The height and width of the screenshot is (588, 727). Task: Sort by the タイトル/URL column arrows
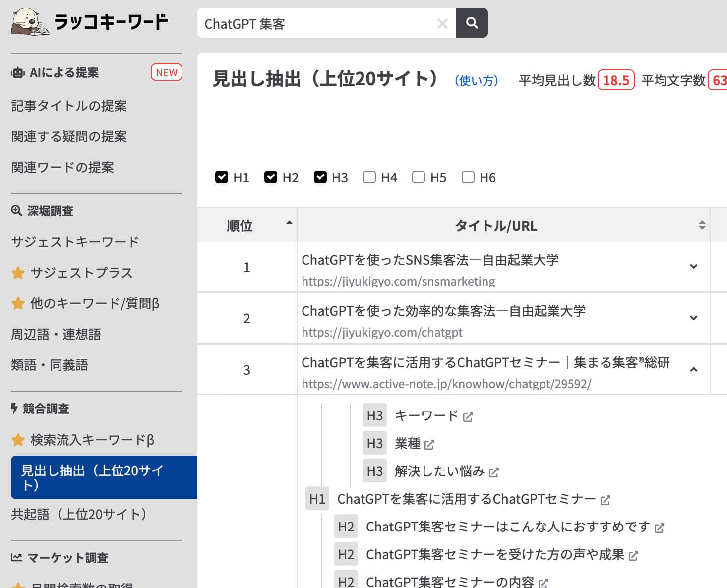tap(702, 225)
